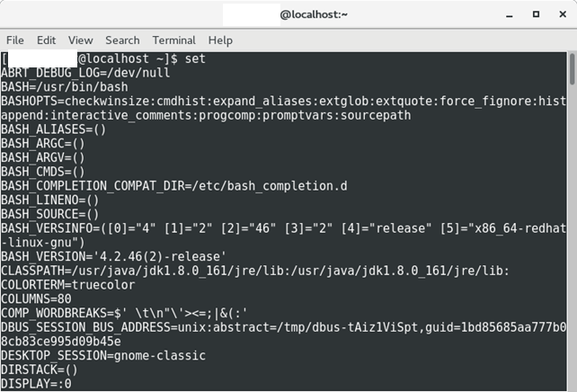Click the BASH_VERSION='4.2.46(2)-release' line
This screenshot has width=577, height=392.
click(114, 256)
